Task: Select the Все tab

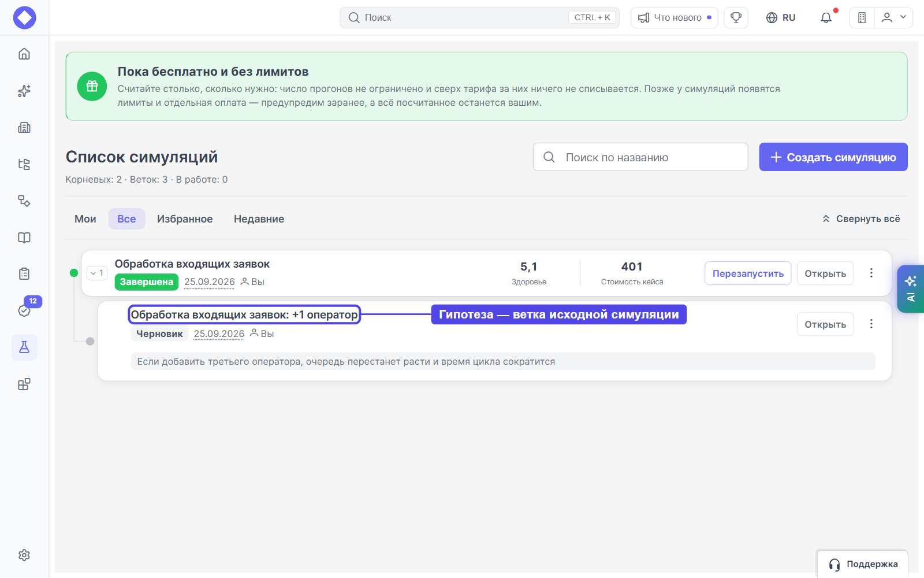Action: pos(126,219)
